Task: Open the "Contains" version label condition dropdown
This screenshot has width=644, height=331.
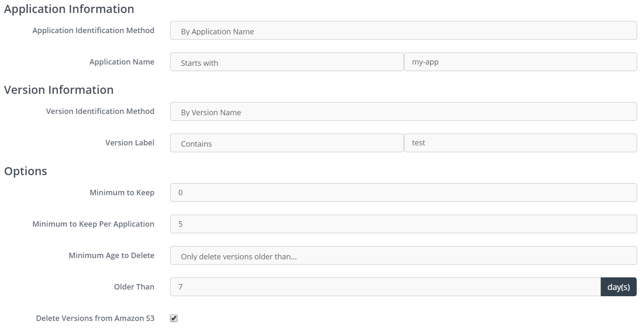Action: point(286,142)
